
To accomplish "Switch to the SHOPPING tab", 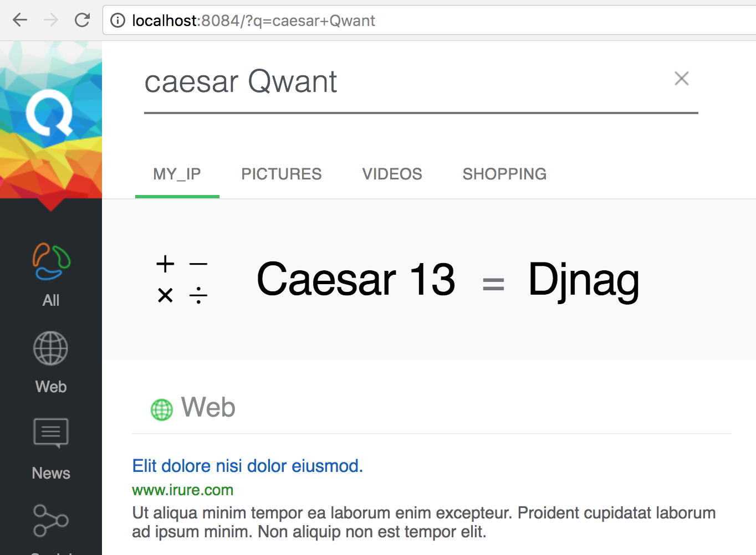I will coord(504,174).
